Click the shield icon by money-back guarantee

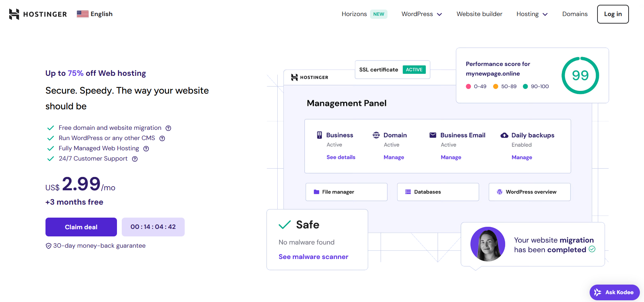49,246
